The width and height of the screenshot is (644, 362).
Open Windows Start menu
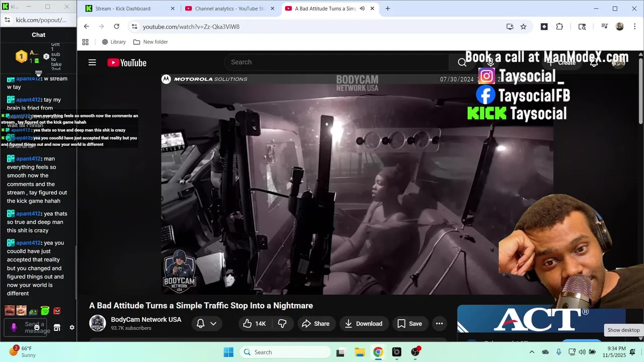point(228,352)
